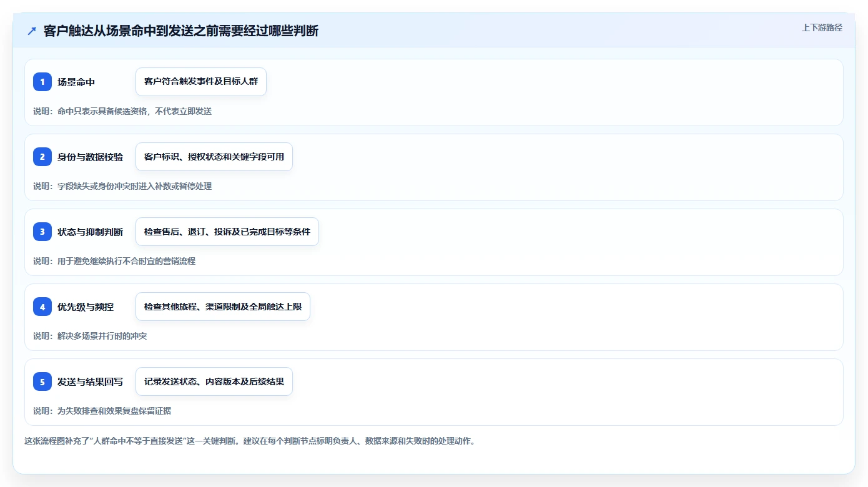Select the 客户符合触发事件及目标人群 box

tap(201, 82)
